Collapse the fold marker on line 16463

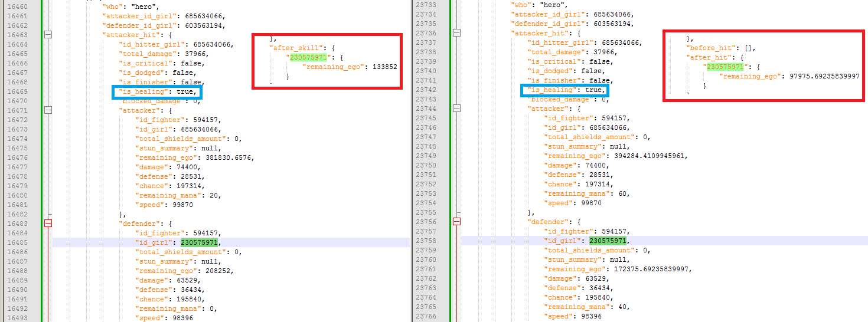(x=48, y=35)
